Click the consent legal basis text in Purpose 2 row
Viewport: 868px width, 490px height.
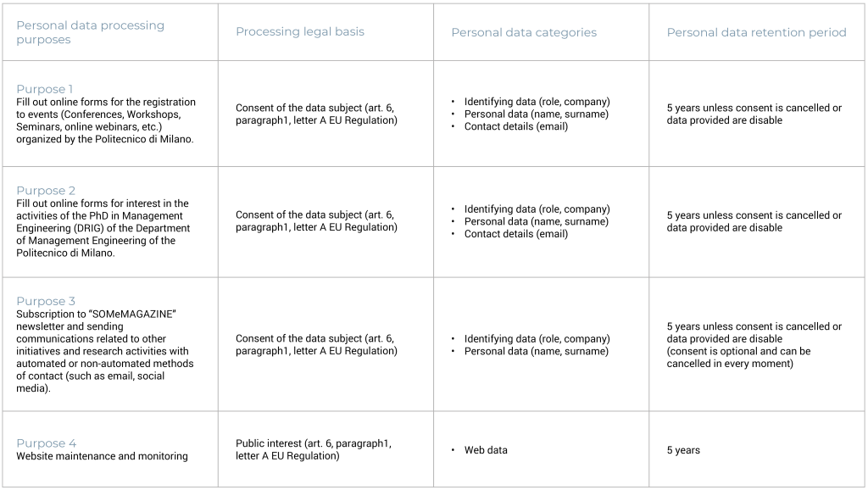click(x=315, y=221)
